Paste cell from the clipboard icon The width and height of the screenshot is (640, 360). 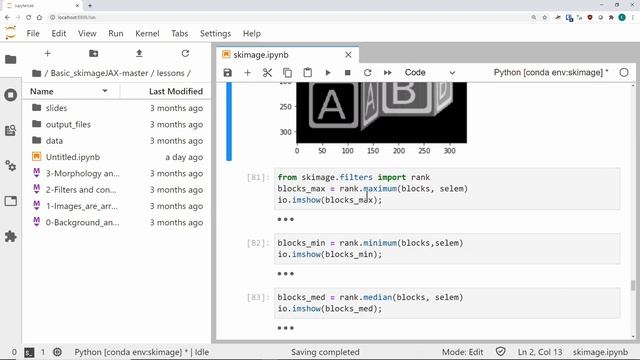[307, 73]
